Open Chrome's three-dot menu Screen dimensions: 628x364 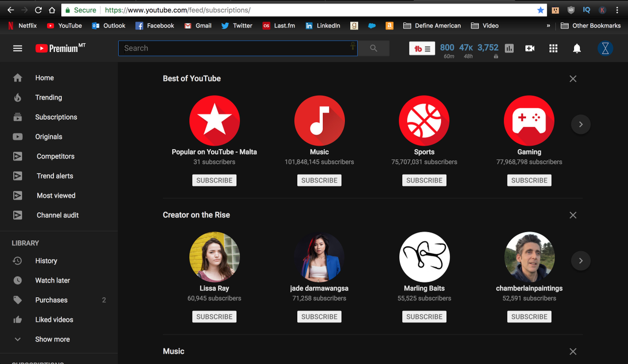tap(618, 10)
